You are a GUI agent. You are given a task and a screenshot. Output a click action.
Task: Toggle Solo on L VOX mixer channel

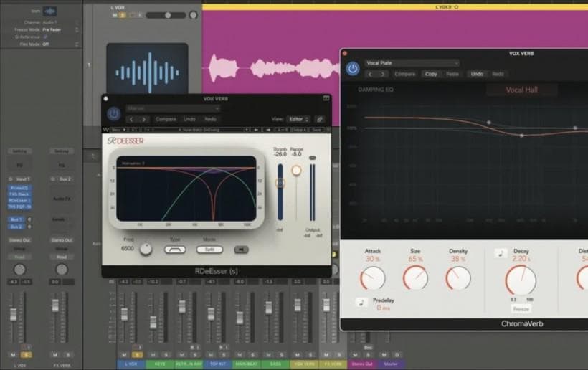pyautogui.click(x=137, y=355)
